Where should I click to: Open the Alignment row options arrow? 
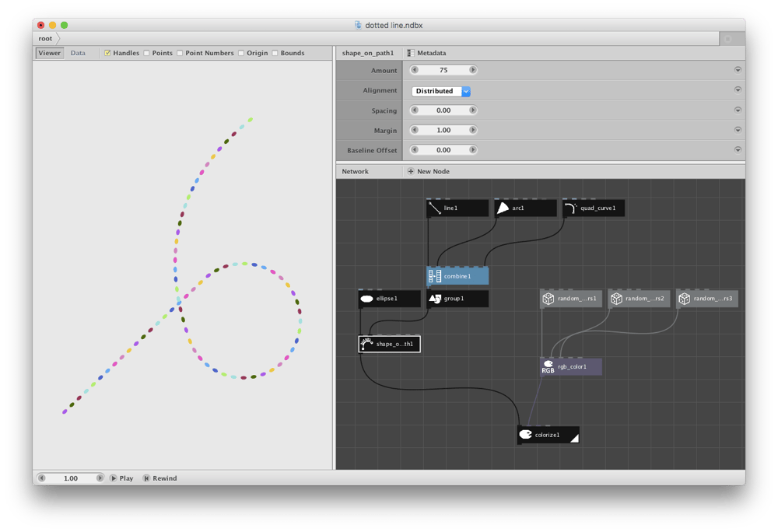[738, 89]
